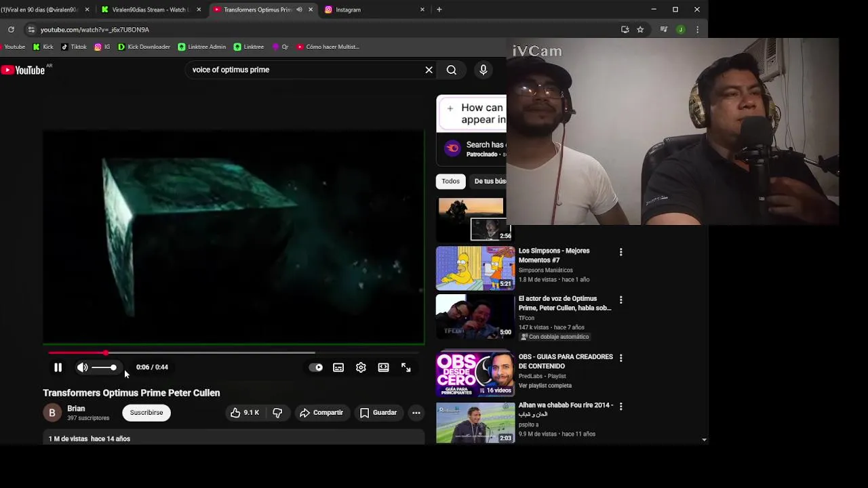Open a new browser tab
The width and height of the screenshot is (868, 488).
(439, 9)
